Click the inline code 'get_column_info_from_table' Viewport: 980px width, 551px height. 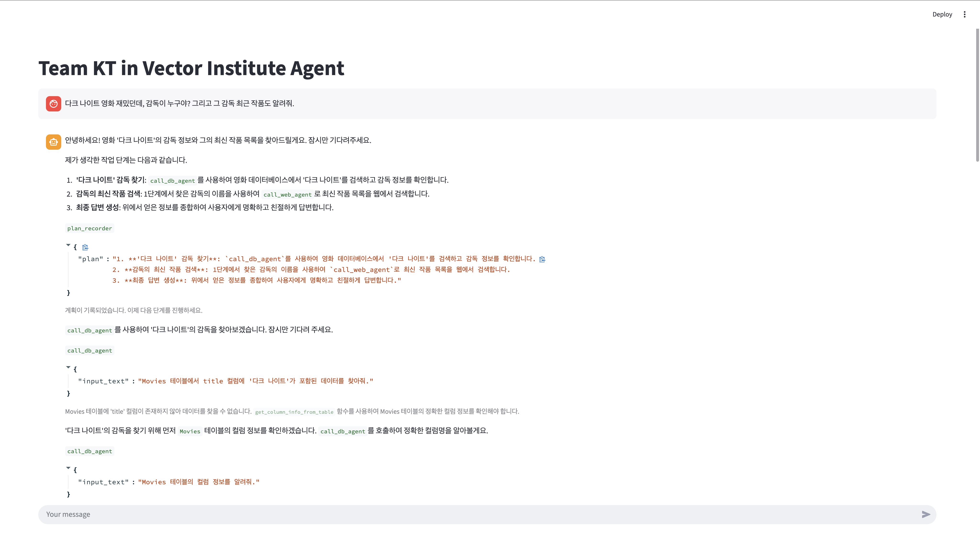click(294, 412)
